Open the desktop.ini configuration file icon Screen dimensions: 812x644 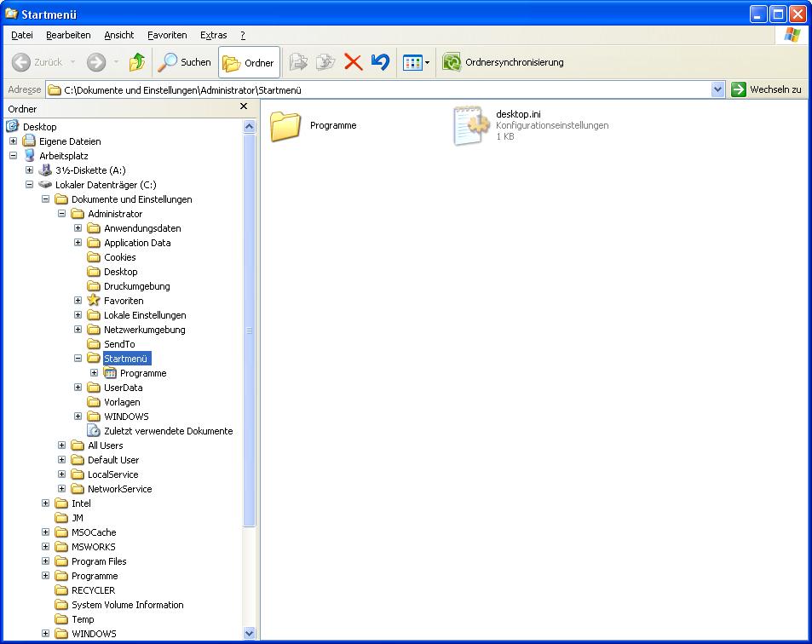point(470,125)
